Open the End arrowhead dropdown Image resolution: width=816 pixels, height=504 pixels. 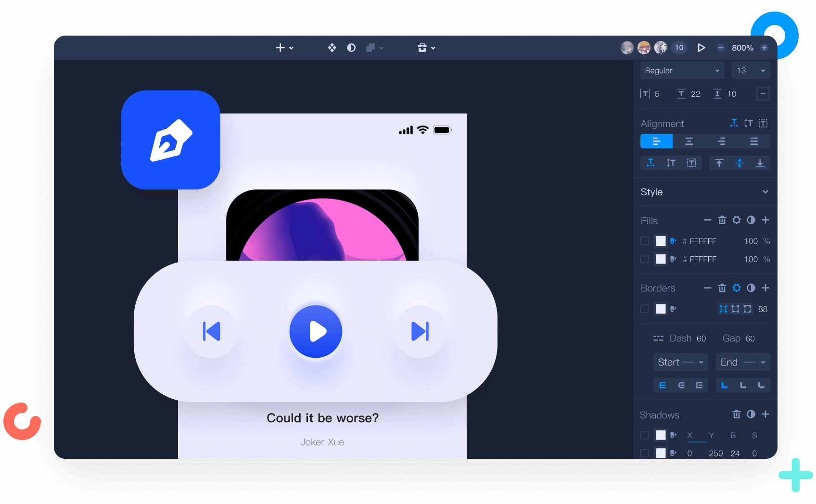(x=743, y=362)
